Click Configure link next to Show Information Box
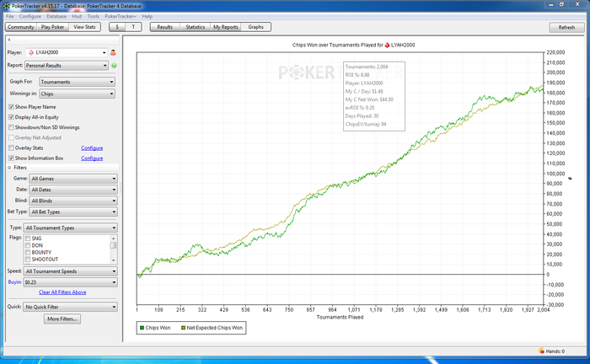This screenshot has width=590, height=364. point(92,158)
